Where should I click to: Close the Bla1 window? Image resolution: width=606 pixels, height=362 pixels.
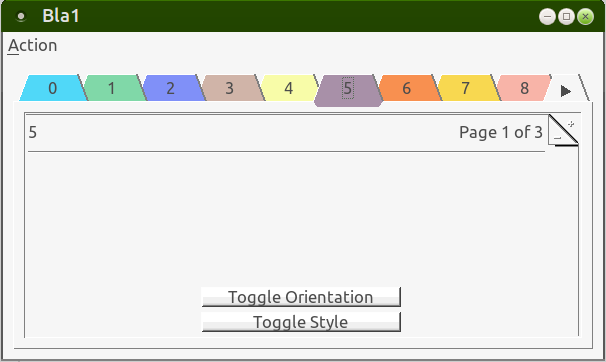[586, 17]
